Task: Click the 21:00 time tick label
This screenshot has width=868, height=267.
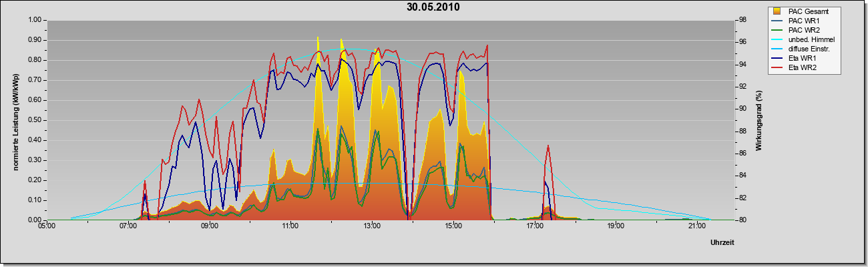Action: click(697, 227)
